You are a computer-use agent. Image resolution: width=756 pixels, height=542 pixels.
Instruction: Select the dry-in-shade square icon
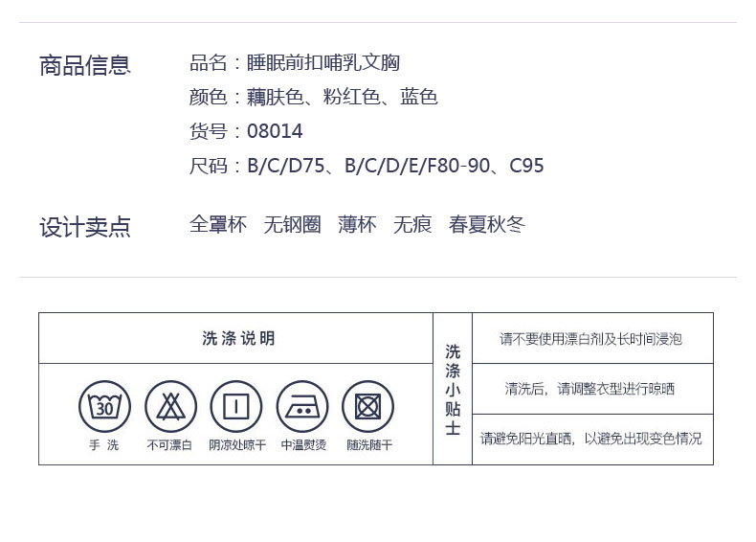[236, 406]
